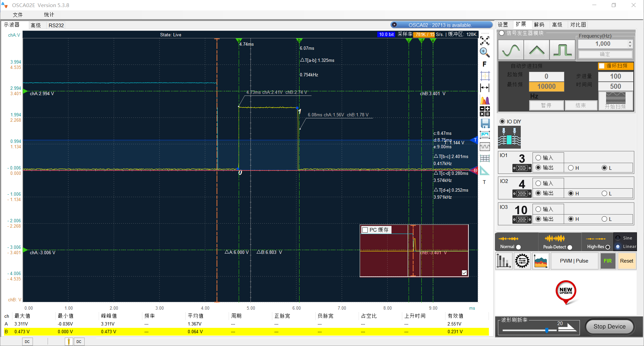Click the floppy disk save icon
644x346 pixels.
(485, 123)
